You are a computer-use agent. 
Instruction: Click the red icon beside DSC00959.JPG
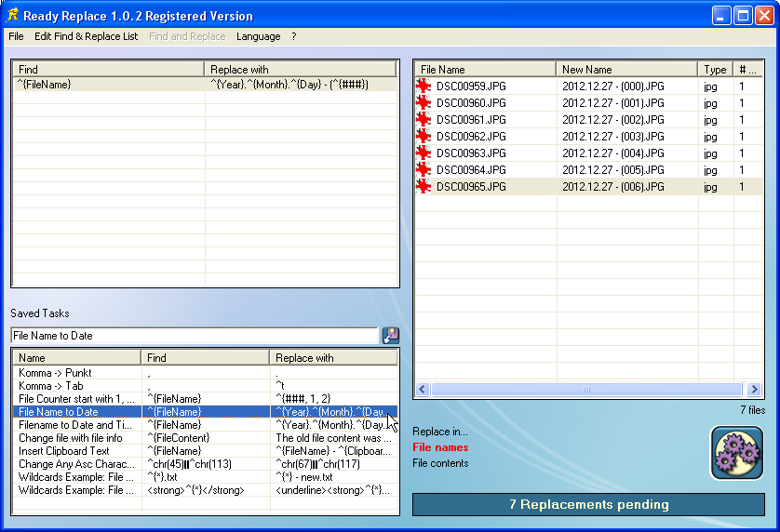pos(424,86)
